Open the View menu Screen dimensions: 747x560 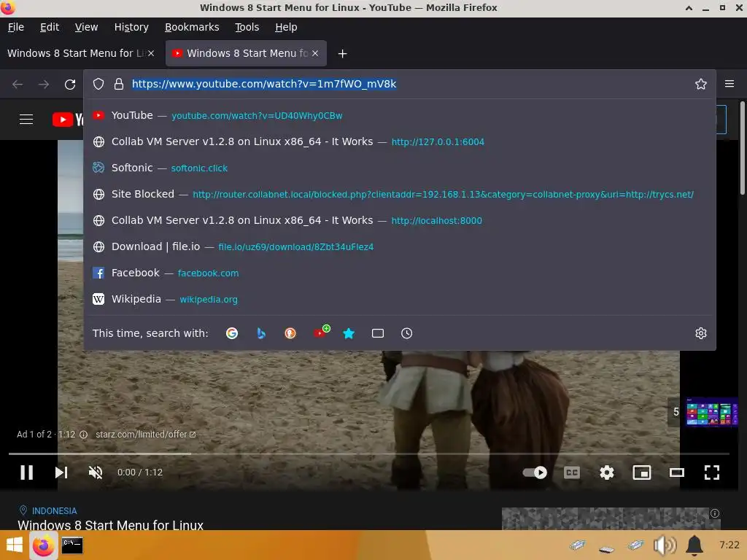pos(86,27)
